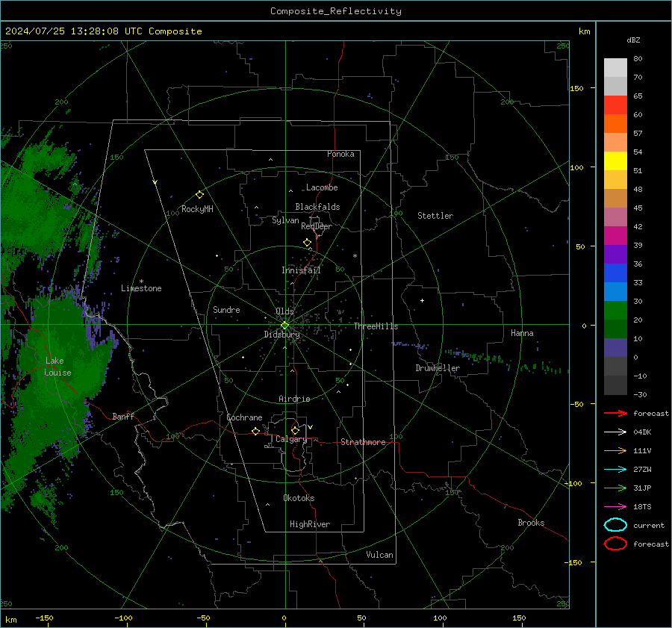This screenshot has width=672, height=628.
Task: Click the Airdrie town label
Action: (x=294, y=399)
